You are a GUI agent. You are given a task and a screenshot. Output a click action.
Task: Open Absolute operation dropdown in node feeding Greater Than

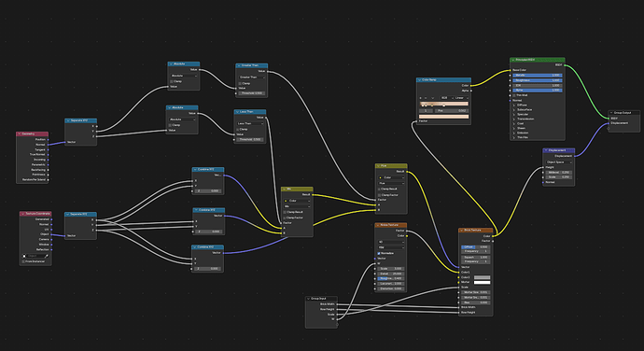click(x=184, y=76)
